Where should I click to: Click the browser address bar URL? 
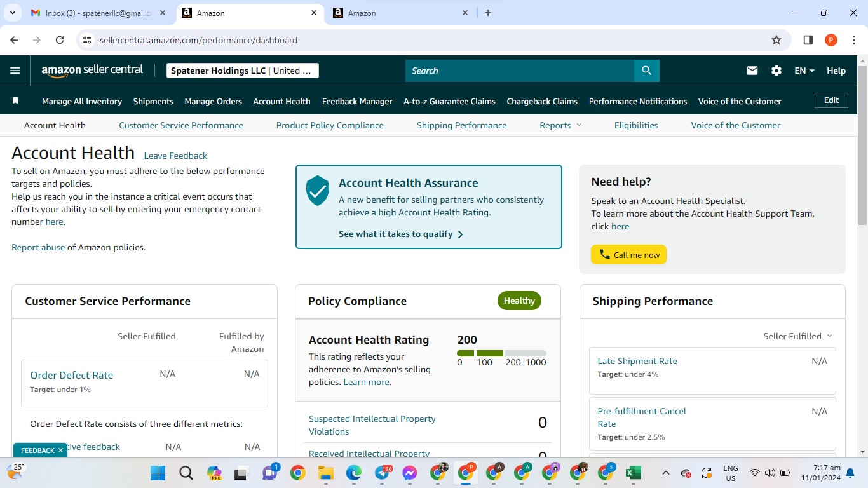click(198, 40)
